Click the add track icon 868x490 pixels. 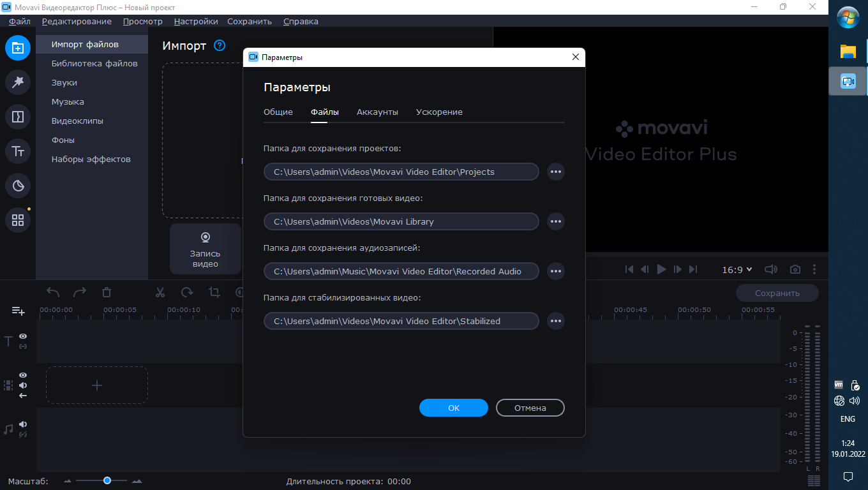click(18, 311)
